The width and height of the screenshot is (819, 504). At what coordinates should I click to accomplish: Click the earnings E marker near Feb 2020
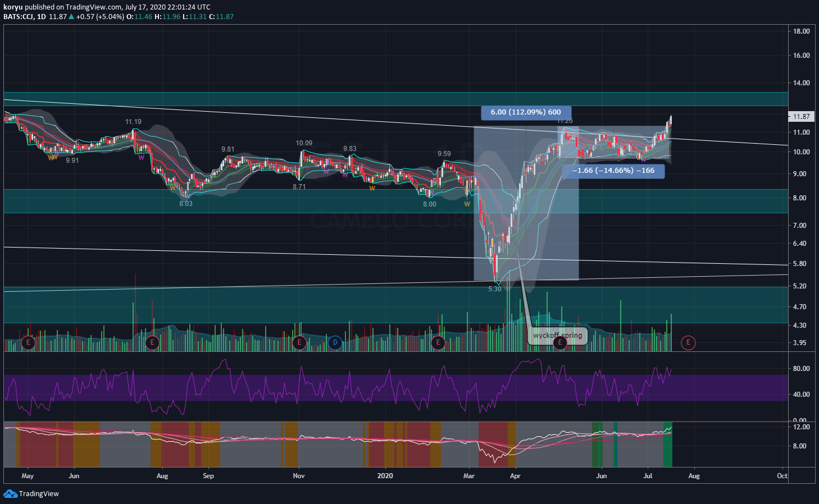pyautogui.click(x=438, y=342)
